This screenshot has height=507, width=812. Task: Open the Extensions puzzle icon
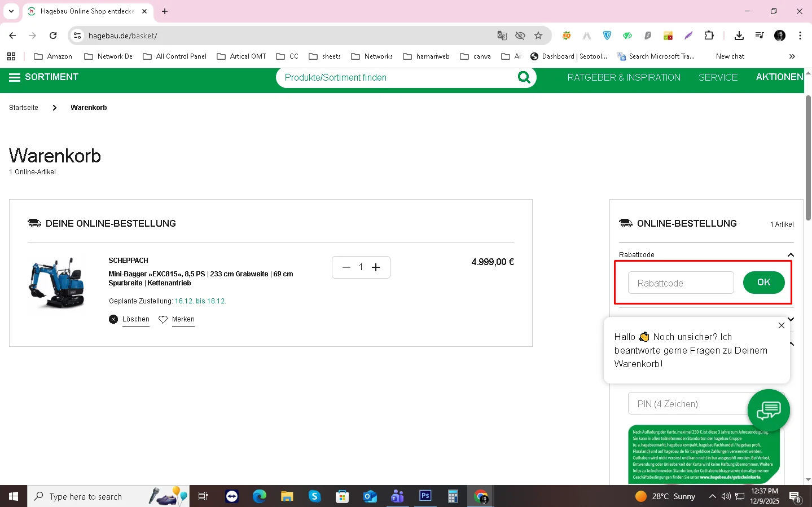tap(709, 36)
